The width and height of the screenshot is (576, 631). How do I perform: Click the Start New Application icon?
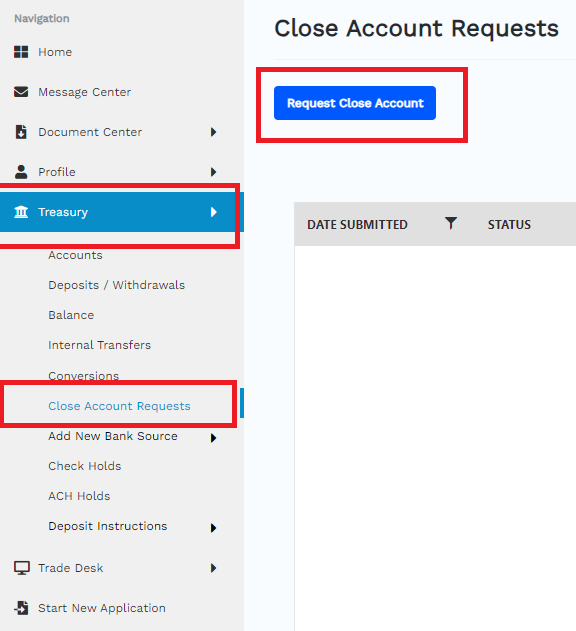21,608
